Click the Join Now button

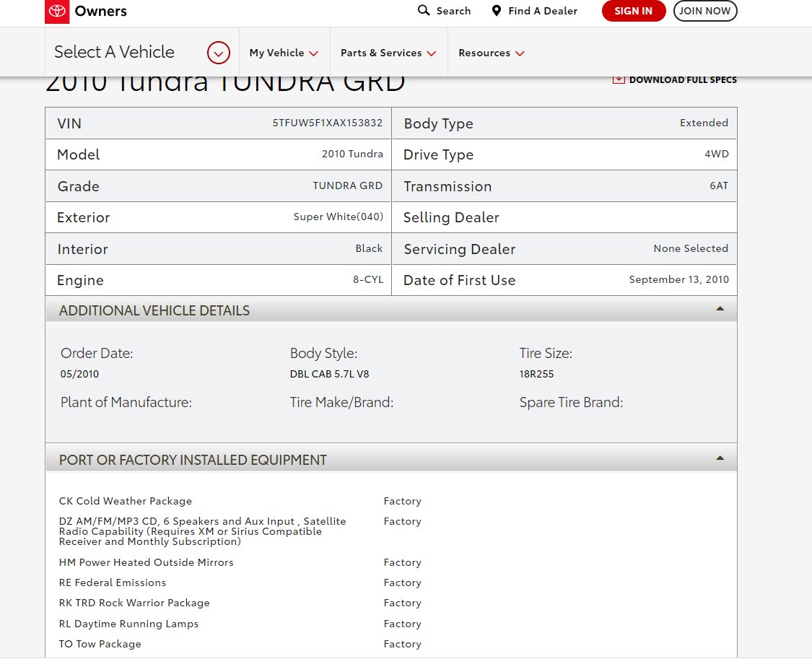point(704,11)
